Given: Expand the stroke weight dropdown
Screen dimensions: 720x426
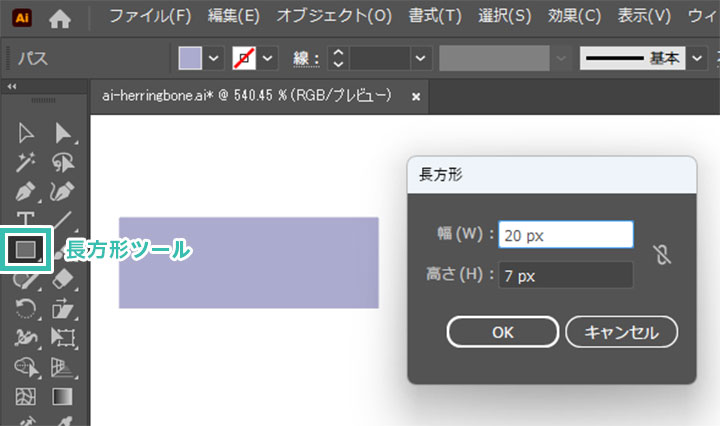Looking at the screenshot, I should pyautogui.click(x=420, y=58).
